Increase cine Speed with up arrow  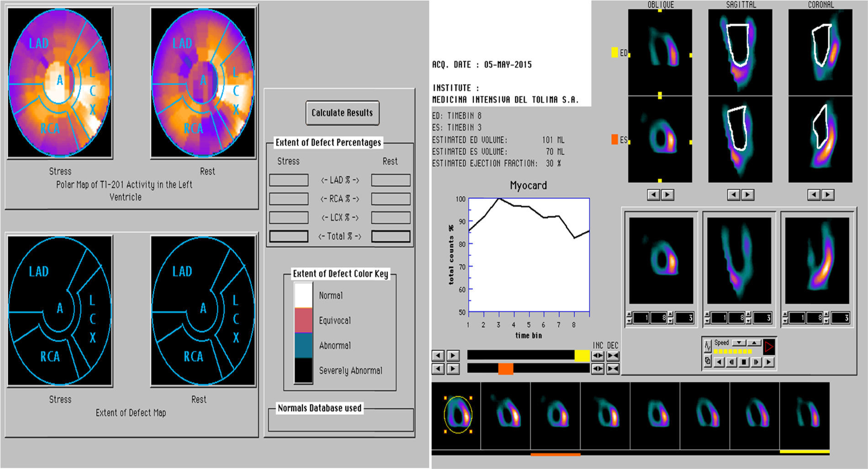[754, 343]
